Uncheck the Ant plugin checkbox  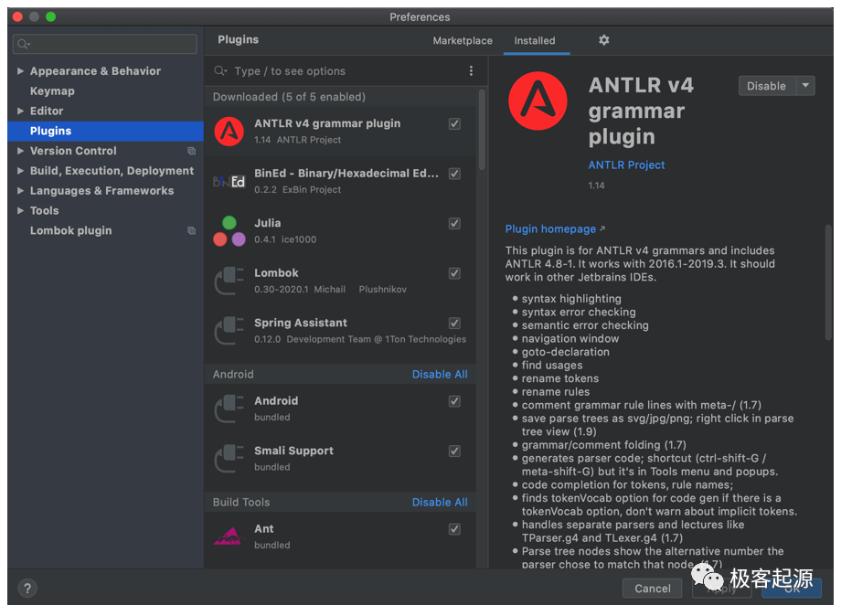pyautogui.click(x=454, y=530)
